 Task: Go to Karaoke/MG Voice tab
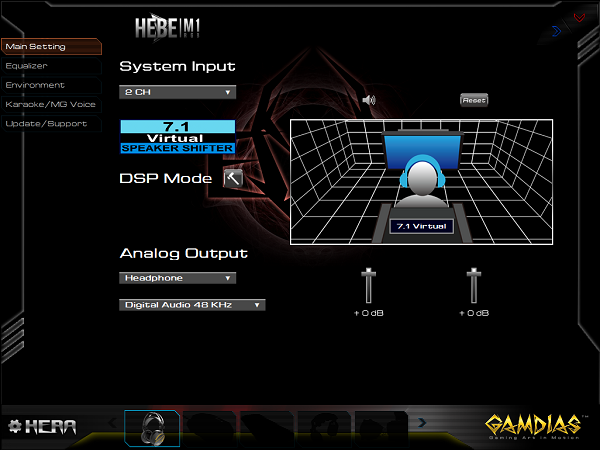[x=50, y=104]
